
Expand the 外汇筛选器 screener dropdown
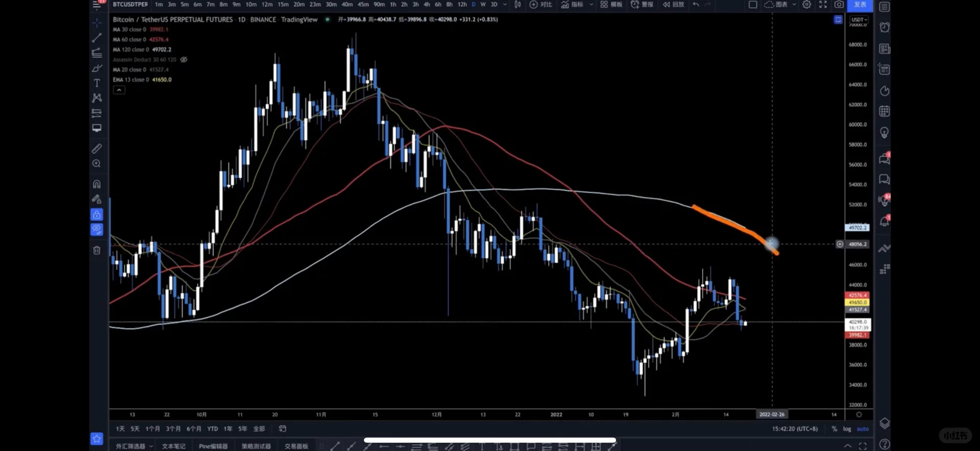(x=151, y=446)
